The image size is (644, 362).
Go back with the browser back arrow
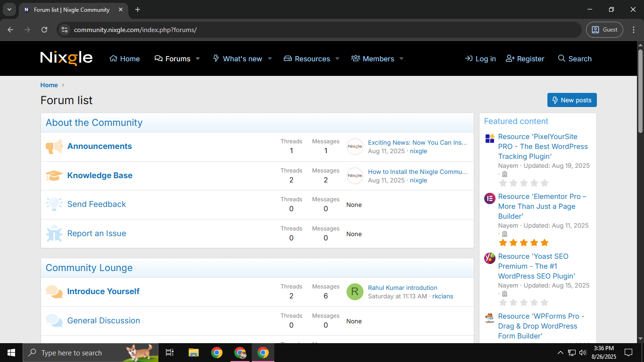[10, 30]
